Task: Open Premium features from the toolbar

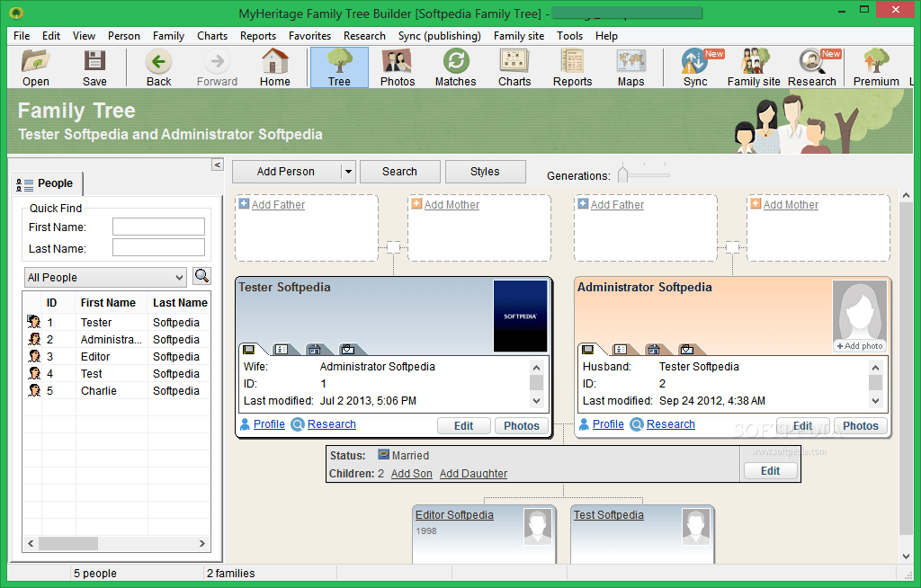Action: click(x=875, y=63)
